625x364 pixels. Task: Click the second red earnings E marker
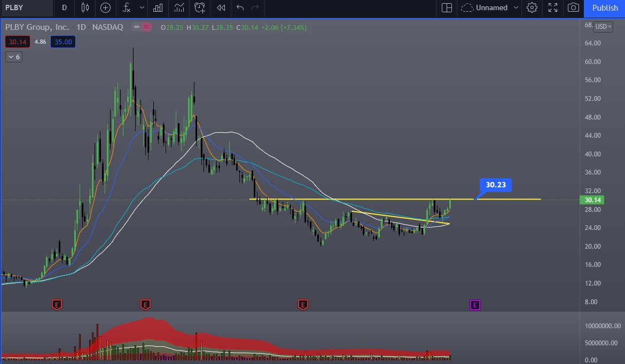point(145,305)
